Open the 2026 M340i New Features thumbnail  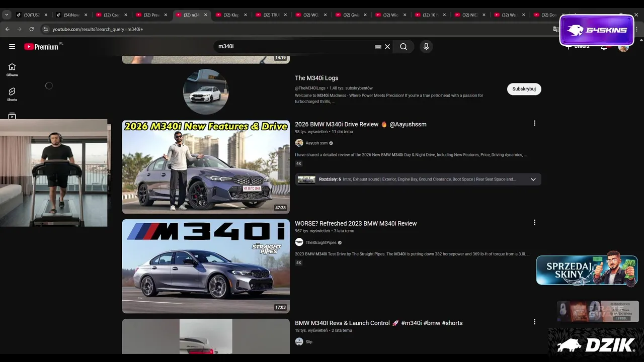(206, 167)
